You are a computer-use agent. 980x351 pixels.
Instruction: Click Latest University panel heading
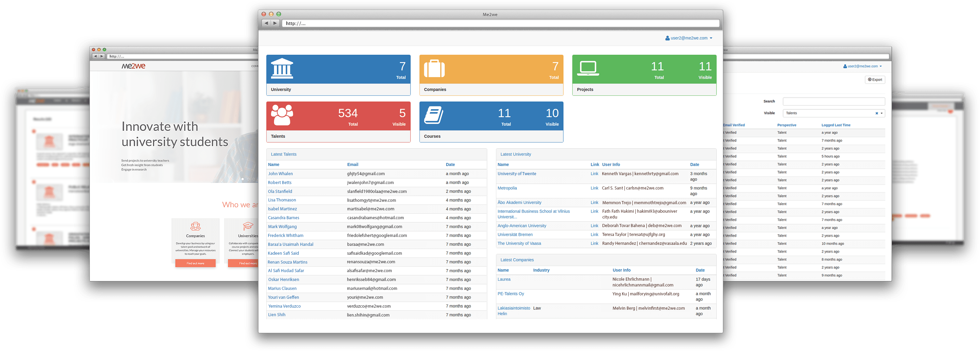tap(515, 154)
